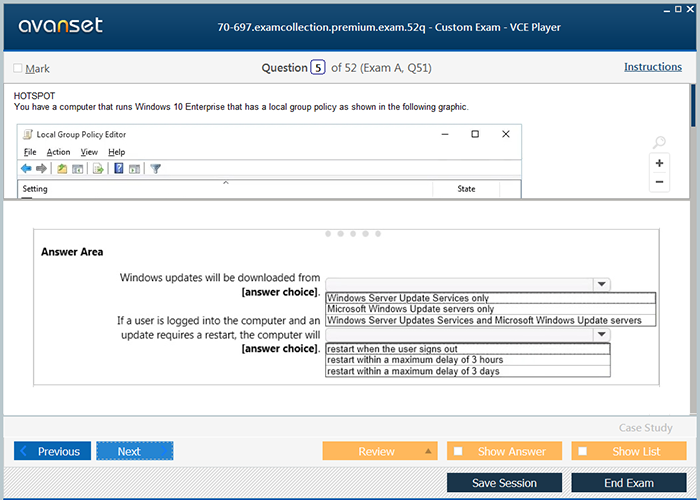700x500 pixels.
Task: Toggle the Show List checkbox
Action: (x=583, y=451)
